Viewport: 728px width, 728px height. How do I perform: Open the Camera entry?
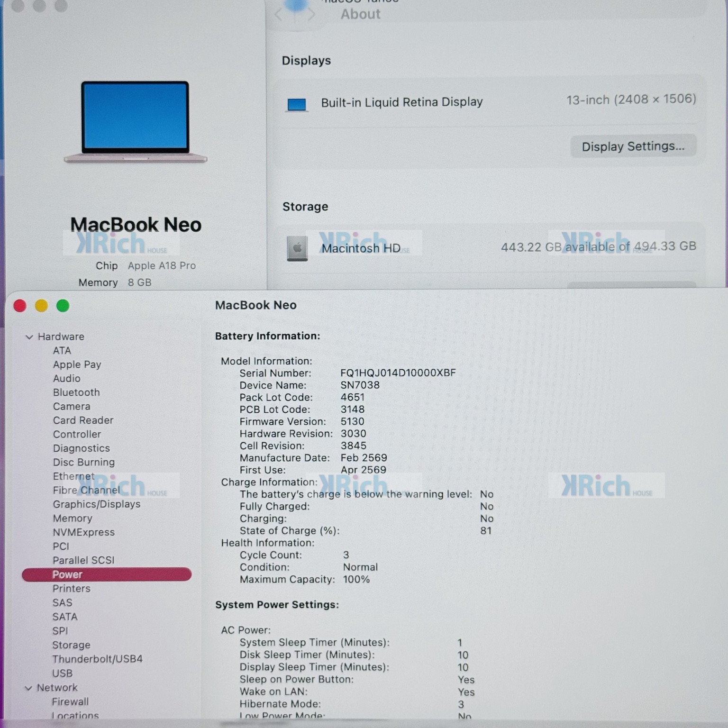(x=72, y=406)
